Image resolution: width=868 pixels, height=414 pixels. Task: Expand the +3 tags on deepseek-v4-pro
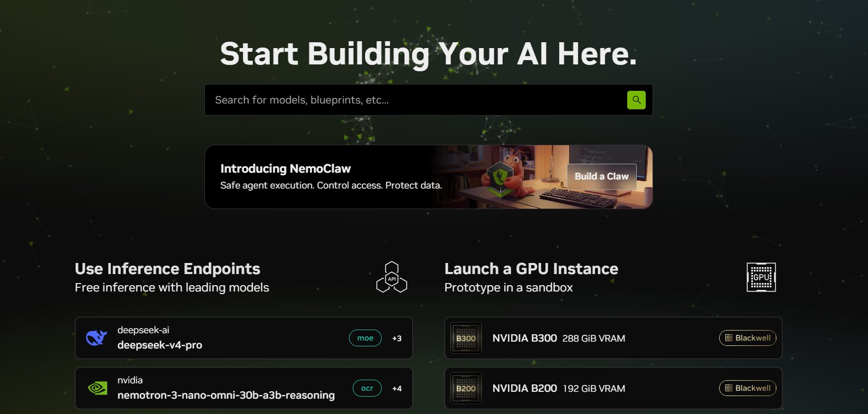(x=397, y=338)
